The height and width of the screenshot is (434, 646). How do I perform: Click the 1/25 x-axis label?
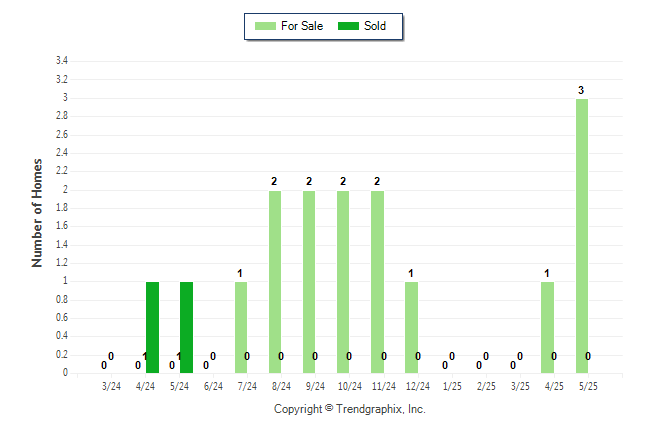click(452, 386)
